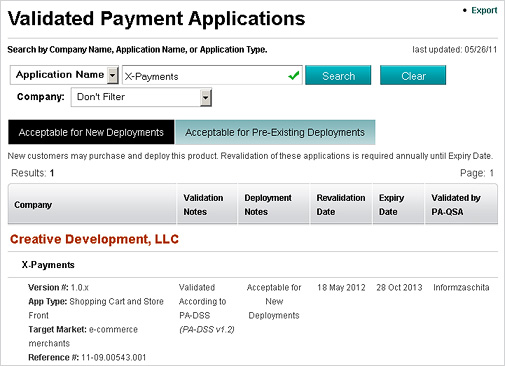
Task: Click the Validated by PA-QSA column header
Action: pyautogui.click(x=461, y=204)
